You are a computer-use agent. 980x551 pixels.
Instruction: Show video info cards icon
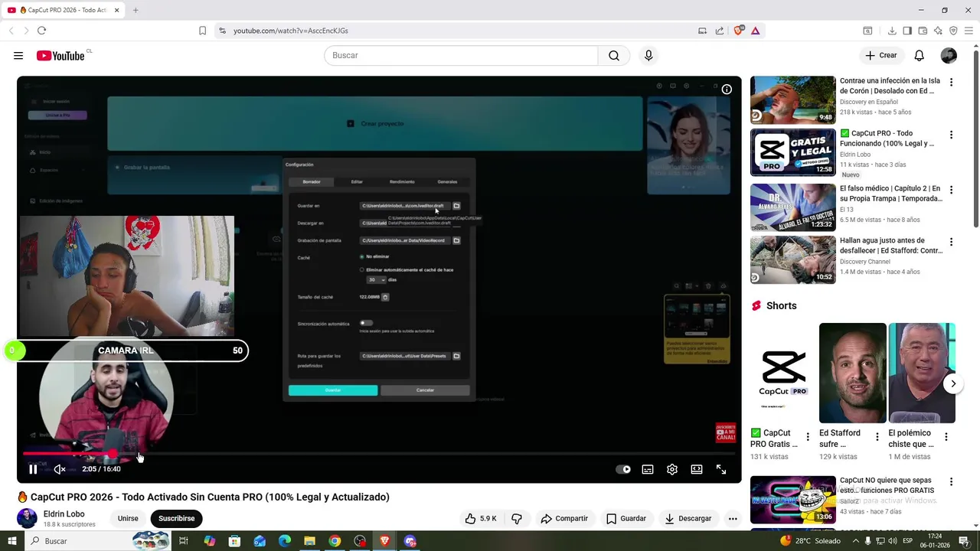coord(727,90)
